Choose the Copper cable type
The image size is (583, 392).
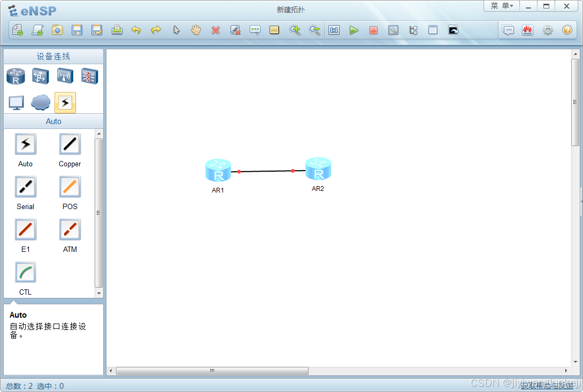[70, 144]
